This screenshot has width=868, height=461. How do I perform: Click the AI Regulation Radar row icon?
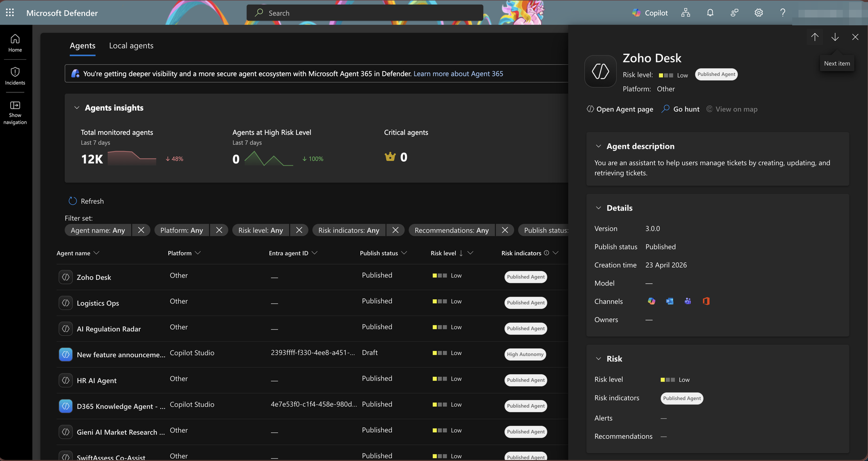pos(66,329)
